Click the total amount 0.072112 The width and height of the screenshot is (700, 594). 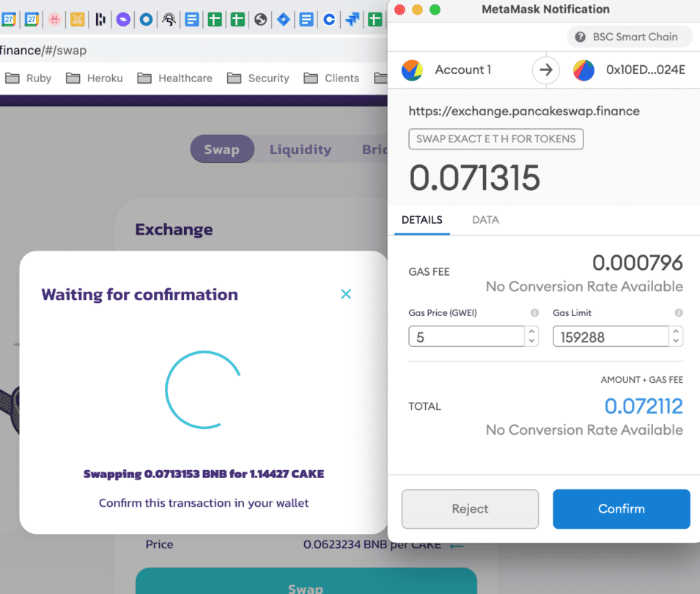644,406
